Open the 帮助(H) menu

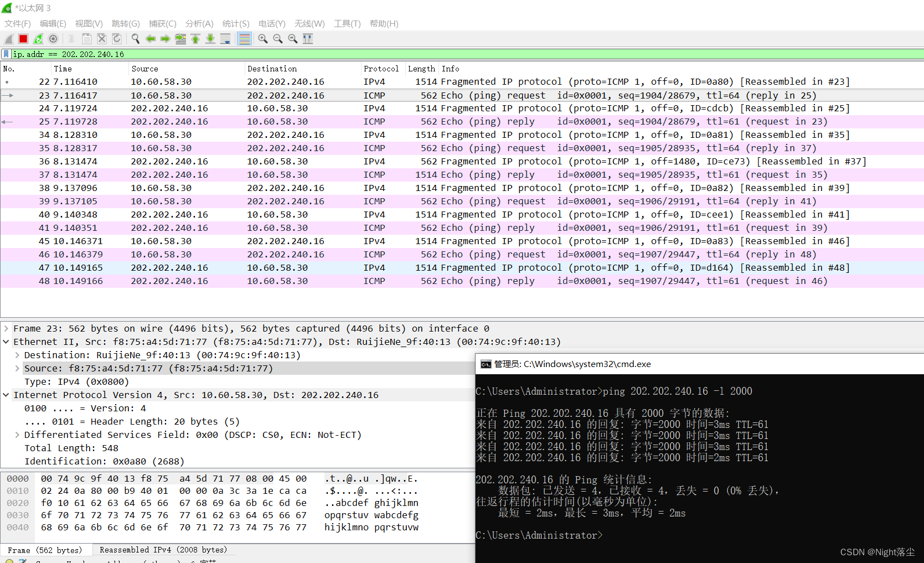(384, 24)
